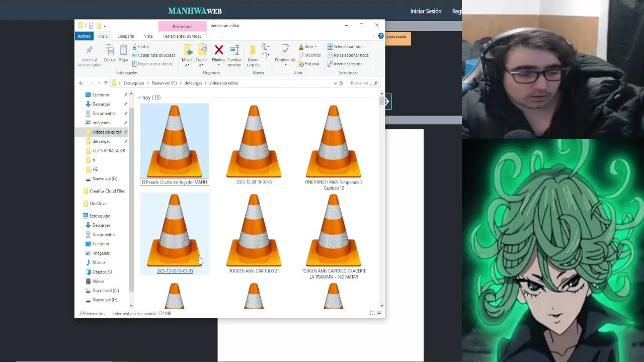
Task: Click the ManhwaWeb logo in browser
Action: pos(195,11)
